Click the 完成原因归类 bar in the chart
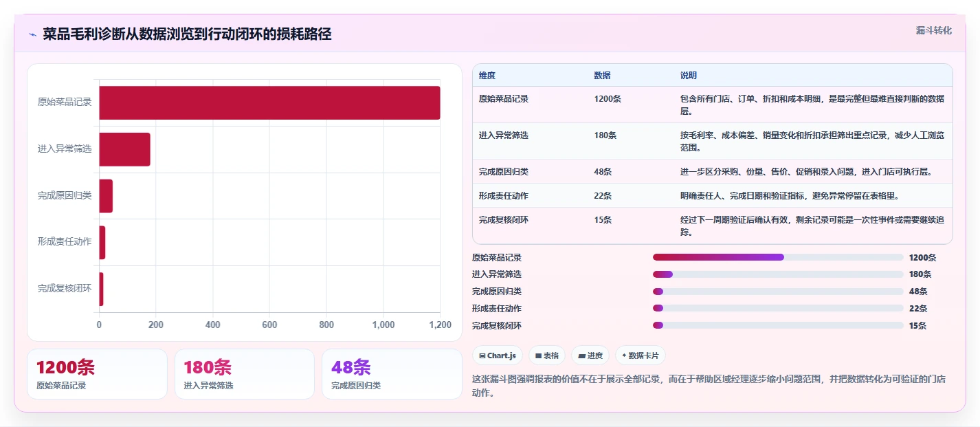The width and height of the screenshot is (980, 427). tap(106, 196)
